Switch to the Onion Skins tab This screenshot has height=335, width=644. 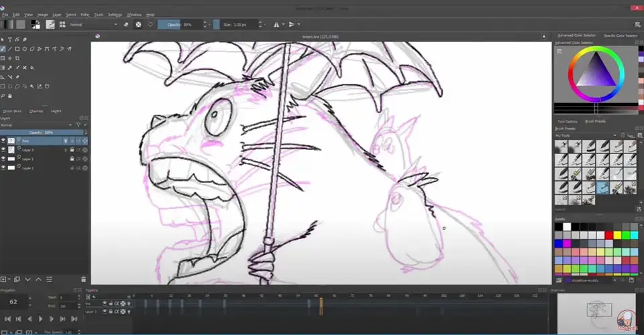12,111
